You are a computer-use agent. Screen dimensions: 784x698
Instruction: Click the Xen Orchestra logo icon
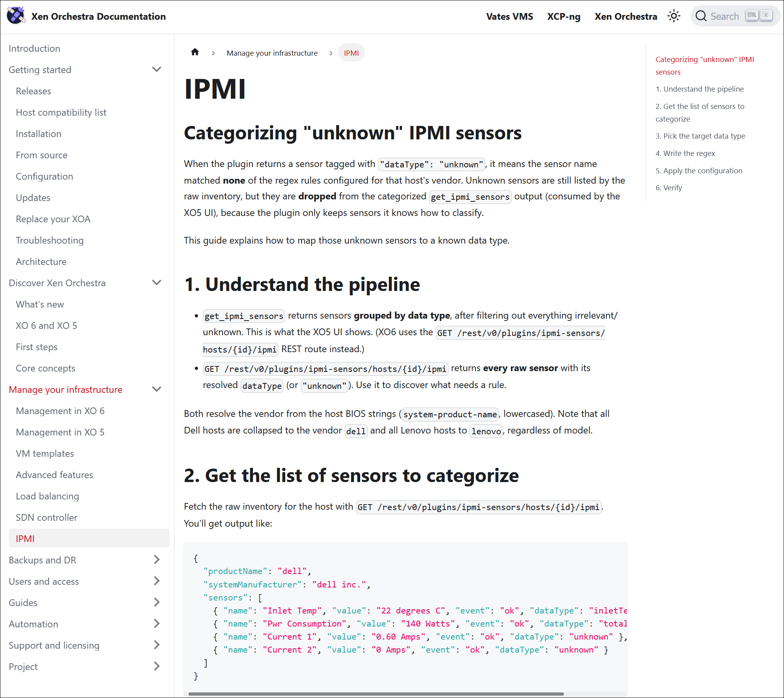(x=16, y=16)
